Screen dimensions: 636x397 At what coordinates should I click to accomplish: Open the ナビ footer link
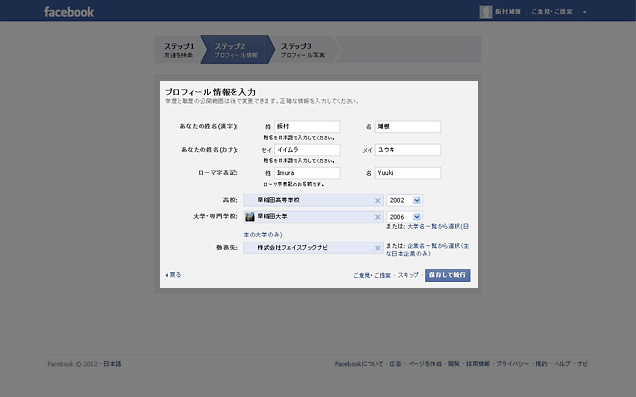click(582, 364)
